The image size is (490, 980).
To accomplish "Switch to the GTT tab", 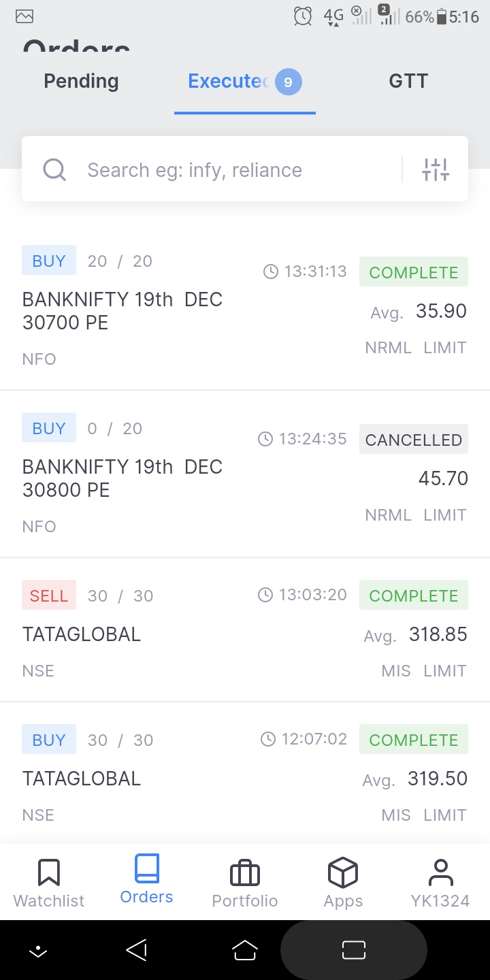I will click(408, 82).
